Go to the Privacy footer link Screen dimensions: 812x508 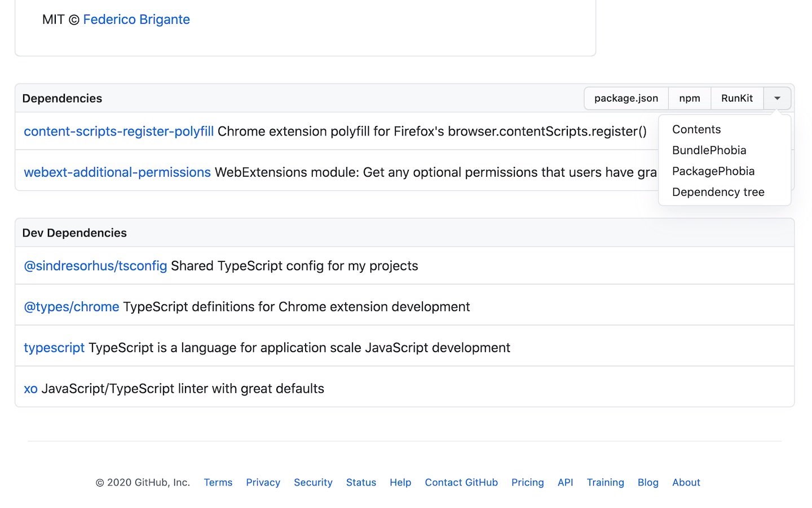click(263, 483)
